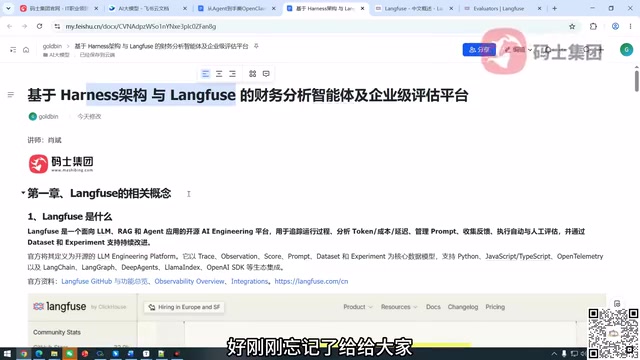Click the pin icon beside document title breadcrumb
Screen dimensions: 640x360
pos(256,46)
